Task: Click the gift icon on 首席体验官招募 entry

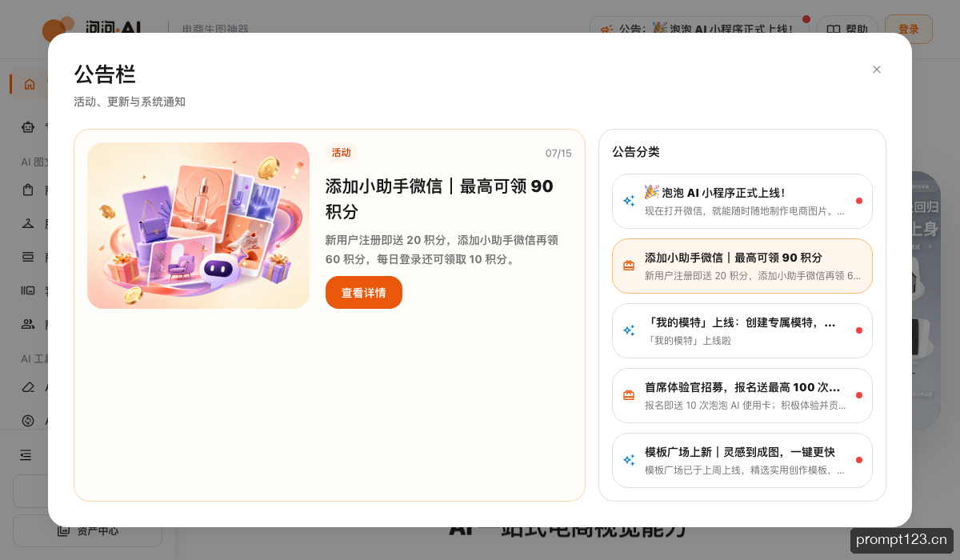Action: click(x=629, y=395)
